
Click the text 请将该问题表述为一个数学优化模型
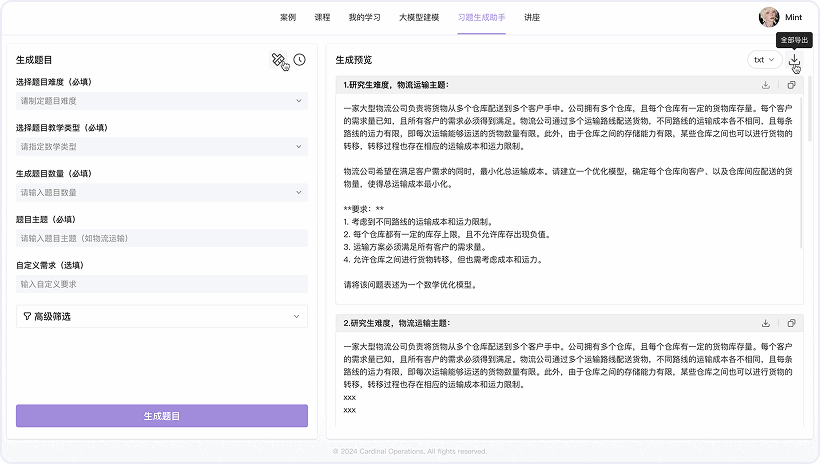click(x=410, y=285)
